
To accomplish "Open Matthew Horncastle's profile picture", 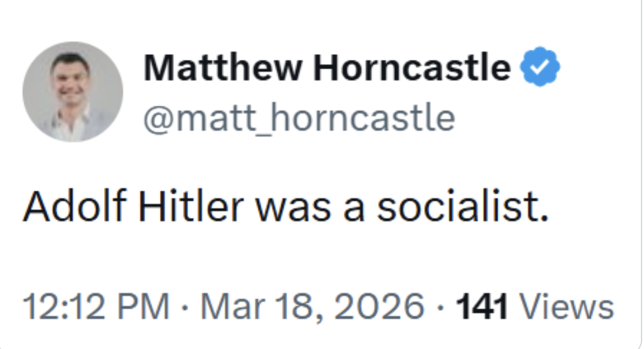I will coord(72,92).
